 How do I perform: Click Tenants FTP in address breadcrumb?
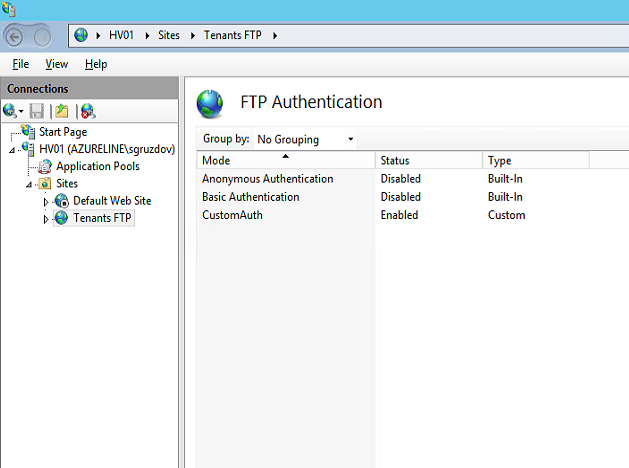tap(233, 35)
